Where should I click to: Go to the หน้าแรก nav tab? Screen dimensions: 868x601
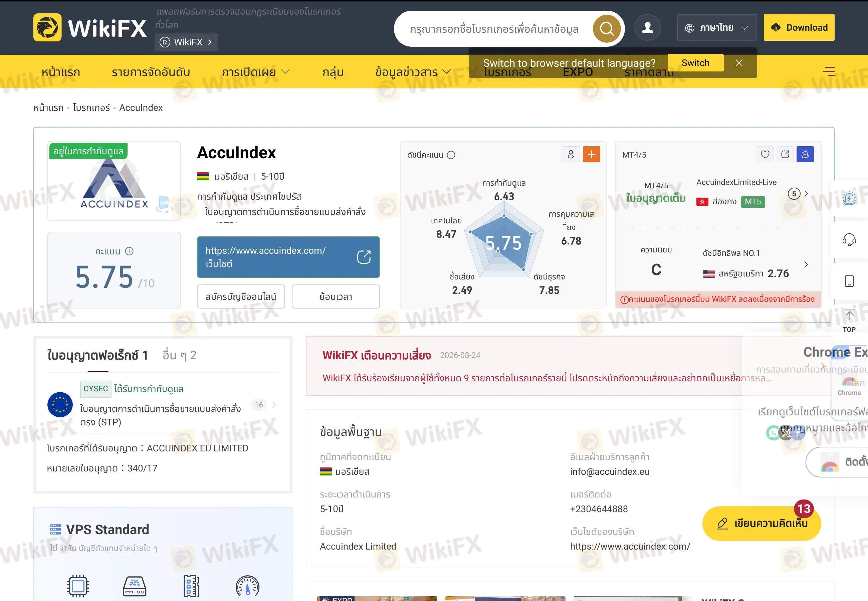[61, 72]
